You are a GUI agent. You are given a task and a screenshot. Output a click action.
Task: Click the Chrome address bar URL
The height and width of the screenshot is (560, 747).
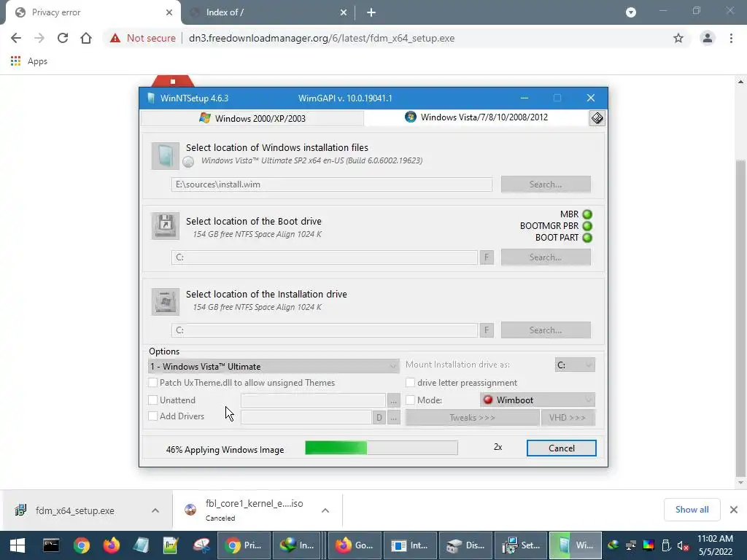(322, 38)
